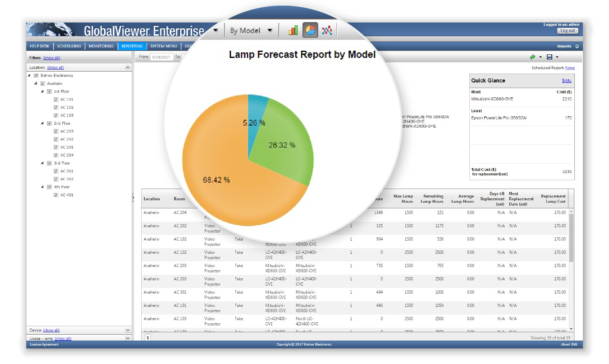Sort by Max Lamp Hours column header
Screen dimensions: 609x364
tap(403, 199)
